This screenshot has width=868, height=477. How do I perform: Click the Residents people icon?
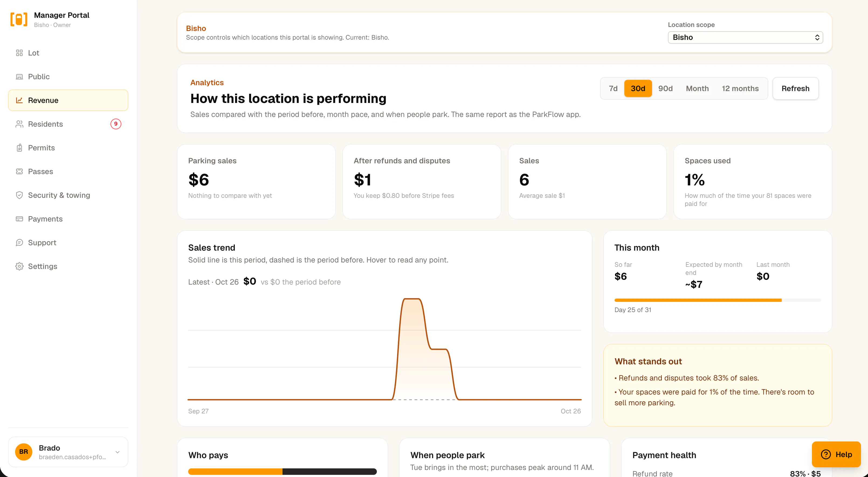pyautogui.click(x=19, y=124)
